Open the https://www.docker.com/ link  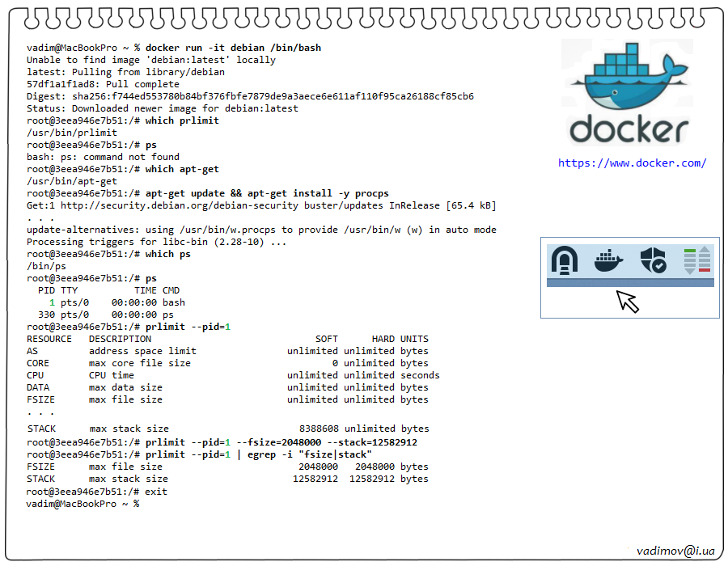pos(632,163)
